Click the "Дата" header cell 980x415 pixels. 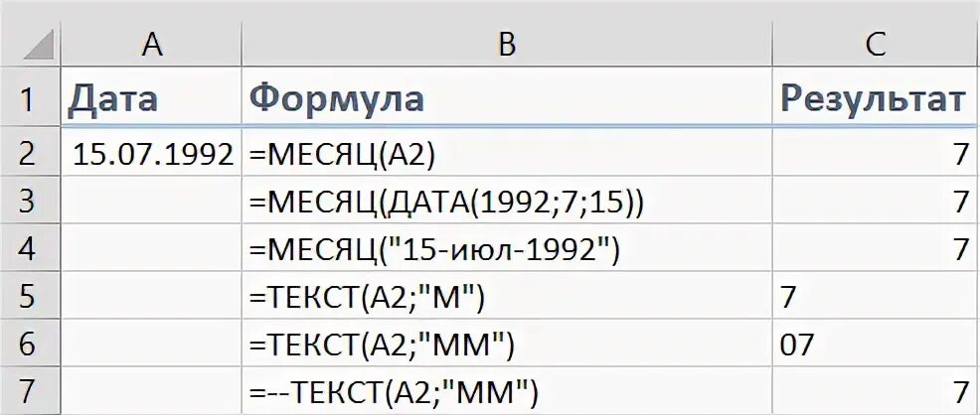(153, 99)
